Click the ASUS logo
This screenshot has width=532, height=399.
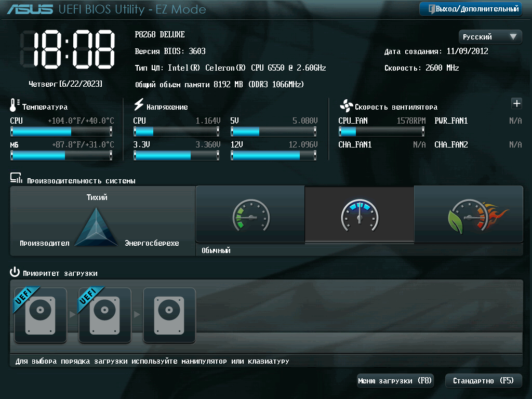tap(30, 9)
